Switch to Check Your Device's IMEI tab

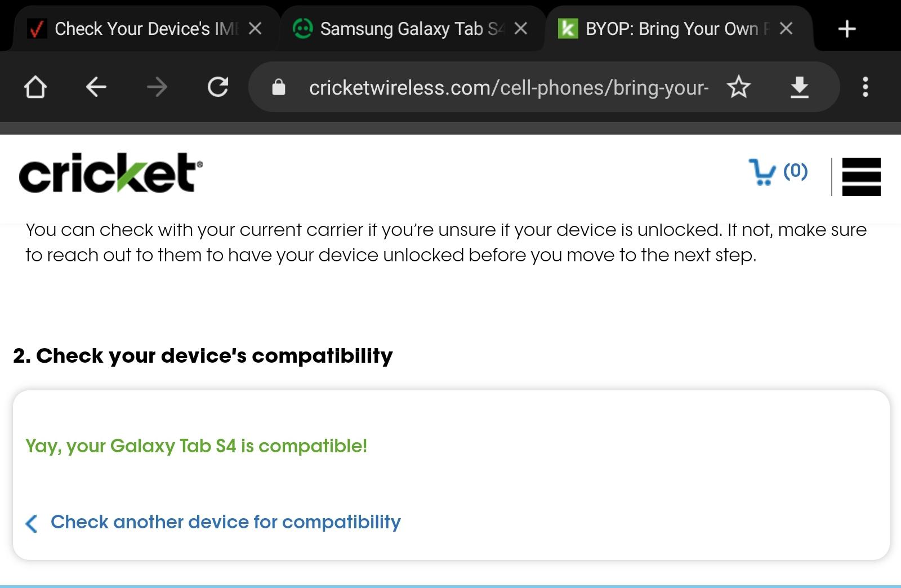[x=135, y=29]
